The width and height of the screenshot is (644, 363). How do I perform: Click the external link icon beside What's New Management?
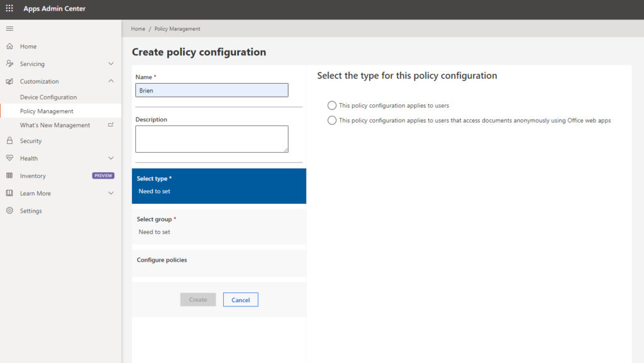pyautogui.click(x=111, y=125)
